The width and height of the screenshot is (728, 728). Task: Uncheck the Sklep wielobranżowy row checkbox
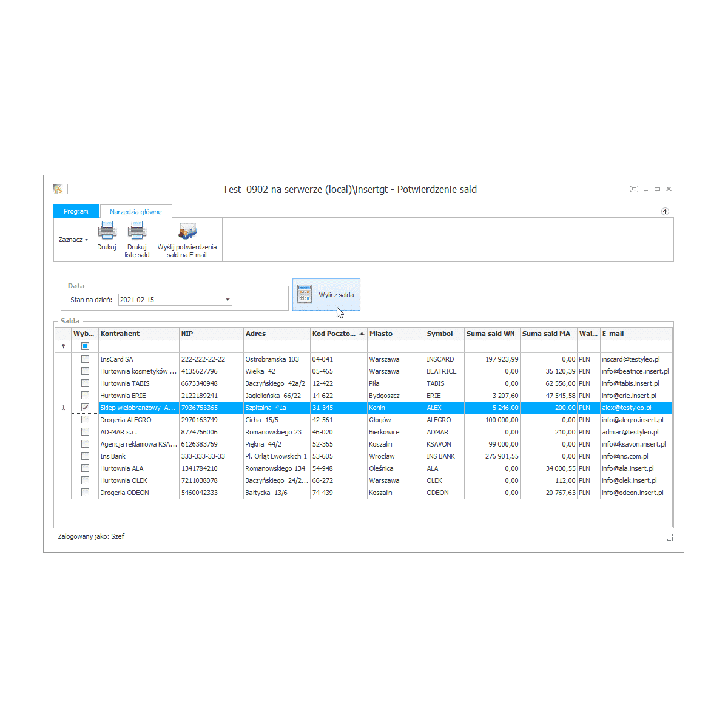click(x=86, y=408)
